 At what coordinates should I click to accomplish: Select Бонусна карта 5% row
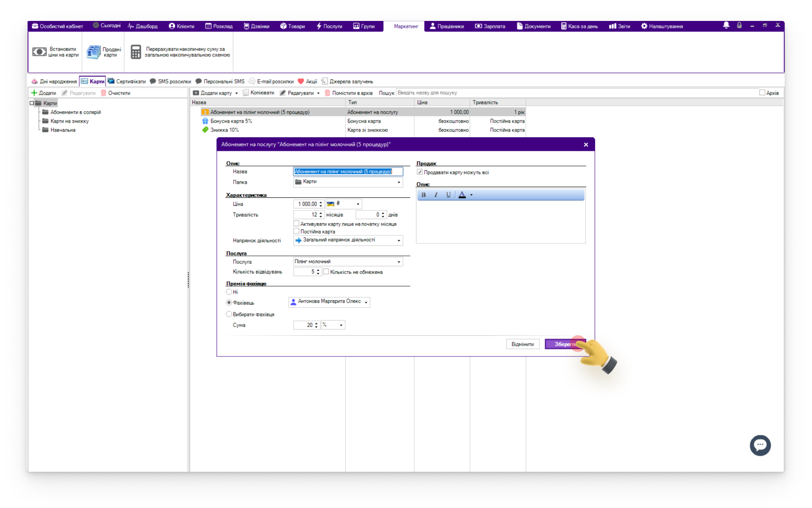pyautogui.click(x=363, y=121)
